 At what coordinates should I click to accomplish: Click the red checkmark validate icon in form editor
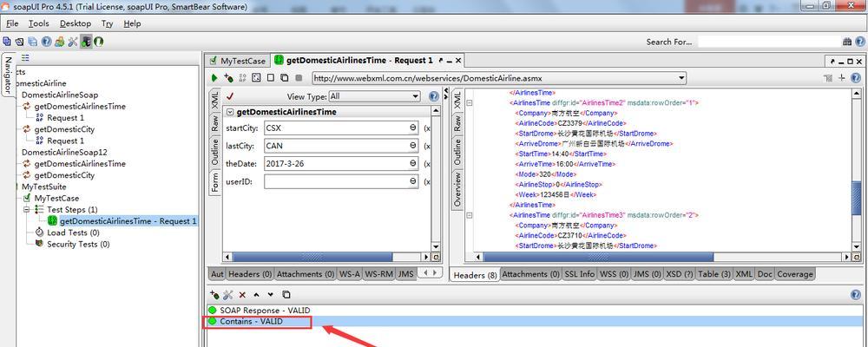230,96
